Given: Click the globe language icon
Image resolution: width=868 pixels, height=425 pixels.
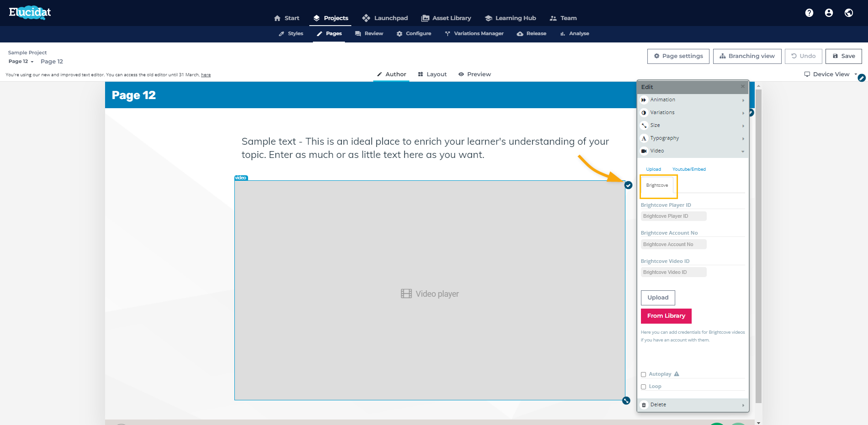Looking at the screenshot, I should coord(849,13).
